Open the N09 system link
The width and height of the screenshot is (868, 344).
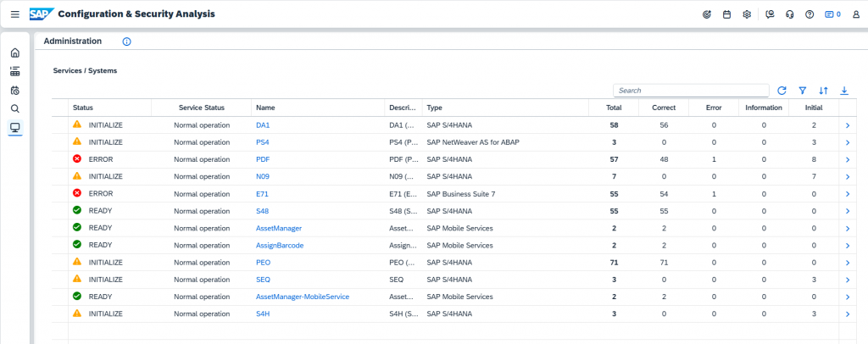tap(263, 177)
